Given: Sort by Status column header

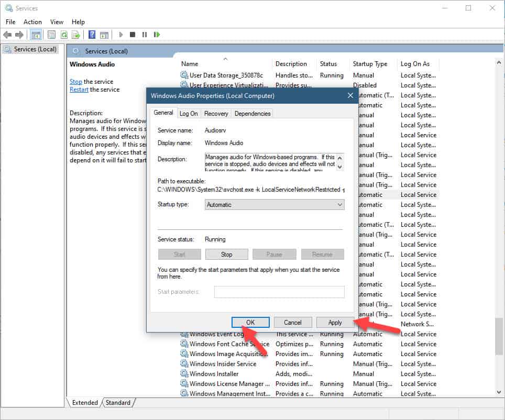Looking at the screenshot, I should point(333,64).
